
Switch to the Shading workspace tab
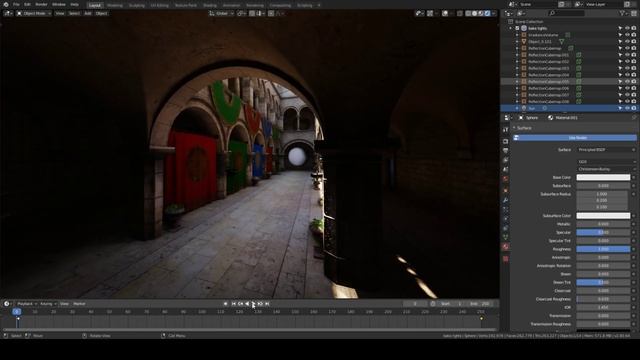pyautogui.click(x=210, y=5)
